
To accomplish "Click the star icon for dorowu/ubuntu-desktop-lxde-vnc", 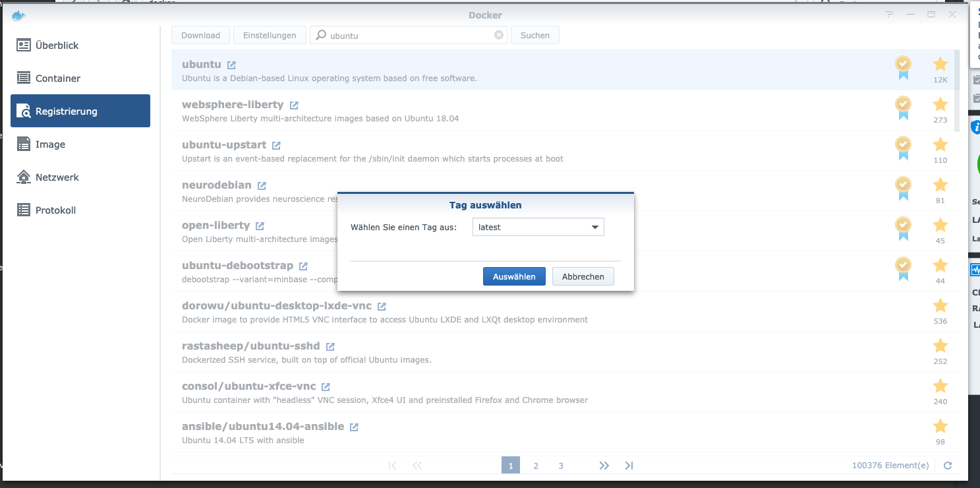I will 940,305.
